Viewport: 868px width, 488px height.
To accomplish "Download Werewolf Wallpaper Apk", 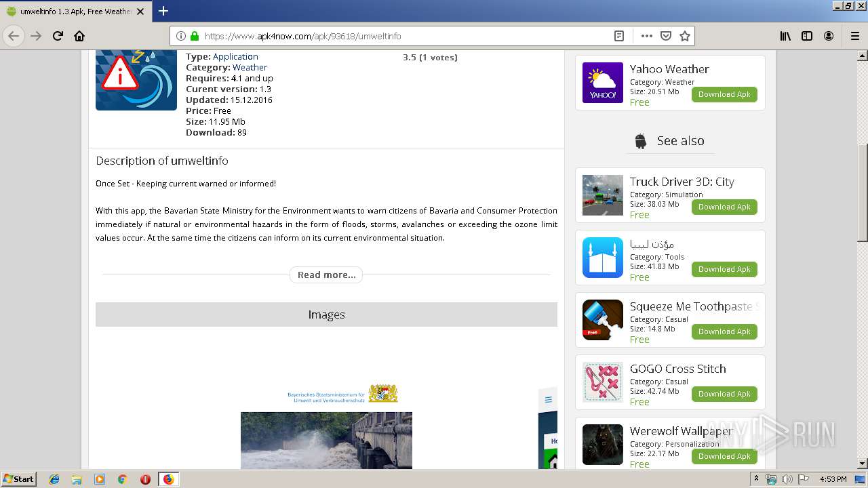I will point(724,456).
